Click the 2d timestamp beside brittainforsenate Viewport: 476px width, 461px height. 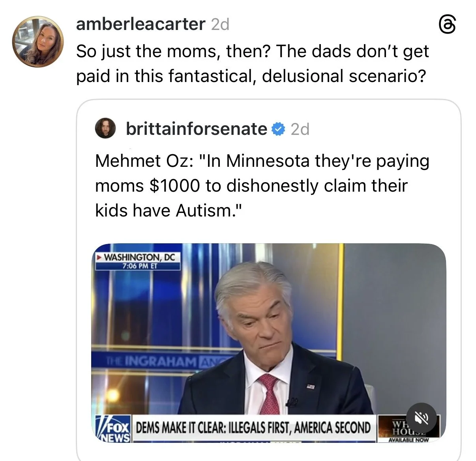coord(300,129)
